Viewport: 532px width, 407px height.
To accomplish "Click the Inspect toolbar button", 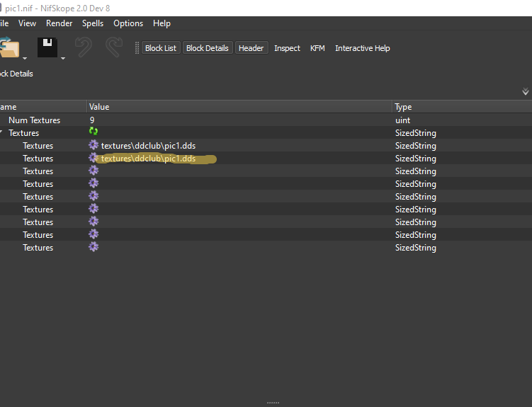I will (x=287, y=48).
